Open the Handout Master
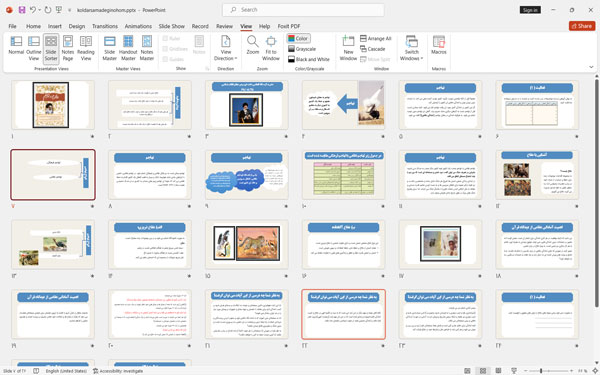Viewport: 600px width, 375px height. [128, 48]
